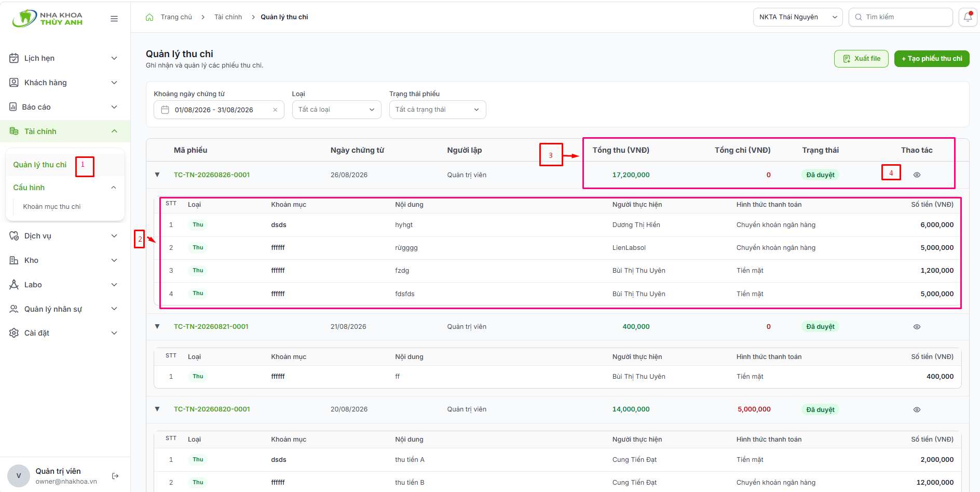
Task: View details of voucher TC-TN-20260826-0001 via eye icon
Action: tap(917, 175)
